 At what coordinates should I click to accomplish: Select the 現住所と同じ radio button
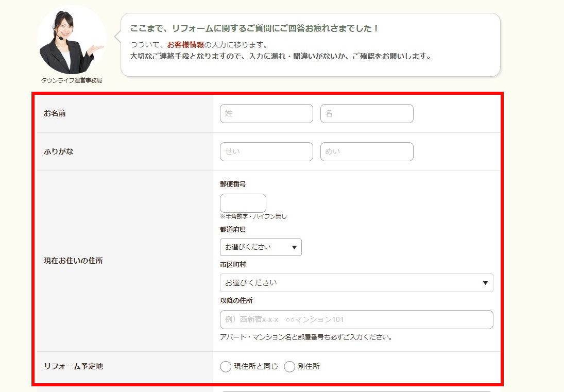tap(226, 367)
